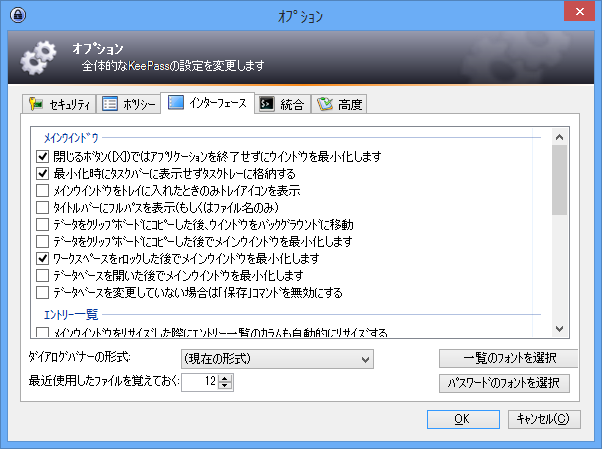This screenshot has width=602, height=449.
Task: Confirm settings with the OK button
Action: tap(461, 419)
